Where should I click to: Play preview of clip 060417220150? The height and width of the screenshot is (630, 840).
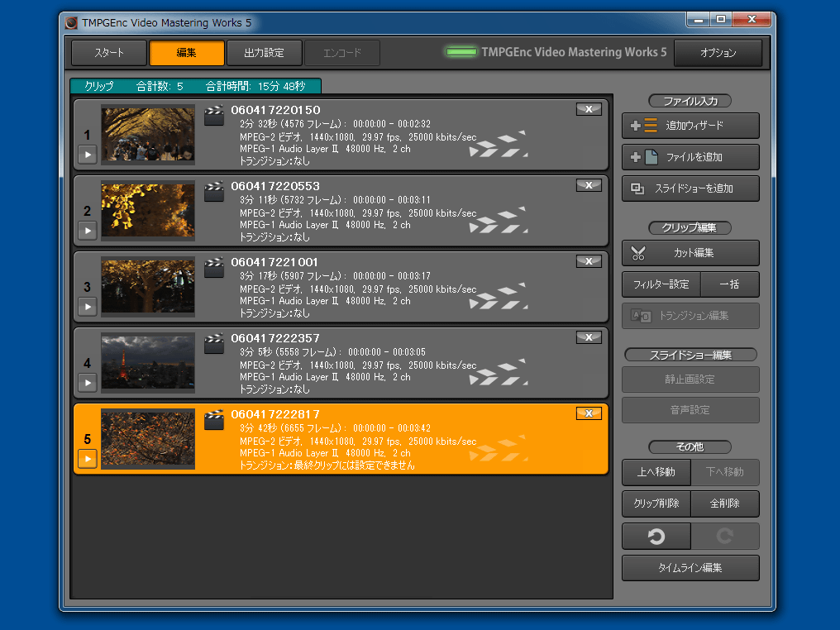pos(88,155)
